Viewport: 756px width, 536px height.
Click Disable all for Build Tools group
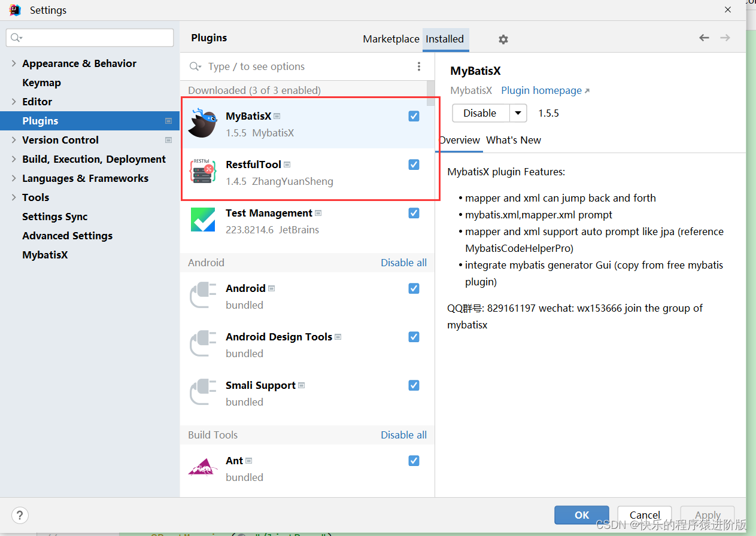[x=403, y=435]
